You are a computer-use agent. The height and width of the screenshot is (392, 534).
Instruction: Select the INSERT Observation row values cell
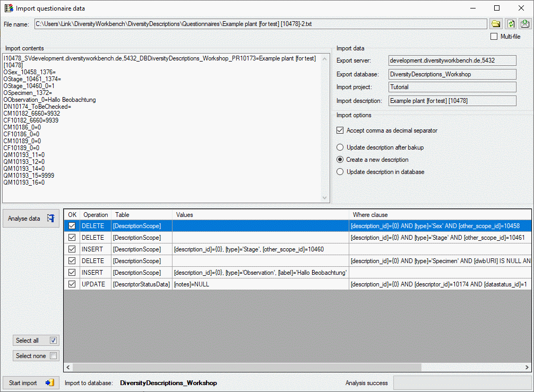click(260, 273)
